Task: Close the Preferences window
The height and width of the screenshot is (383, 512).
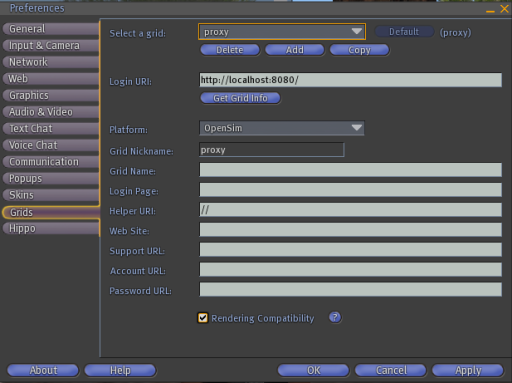Action: coord(504,9)
